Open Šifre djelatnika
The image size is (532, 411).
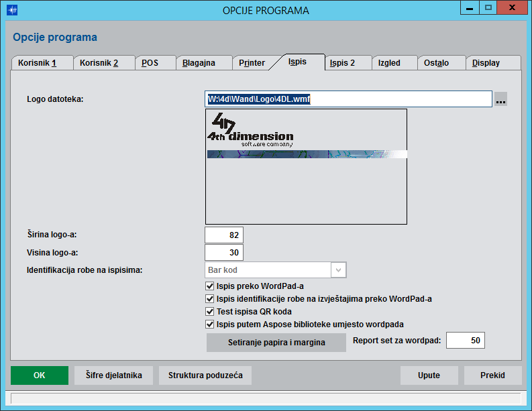pyautogui.click(x=113, y=375)
